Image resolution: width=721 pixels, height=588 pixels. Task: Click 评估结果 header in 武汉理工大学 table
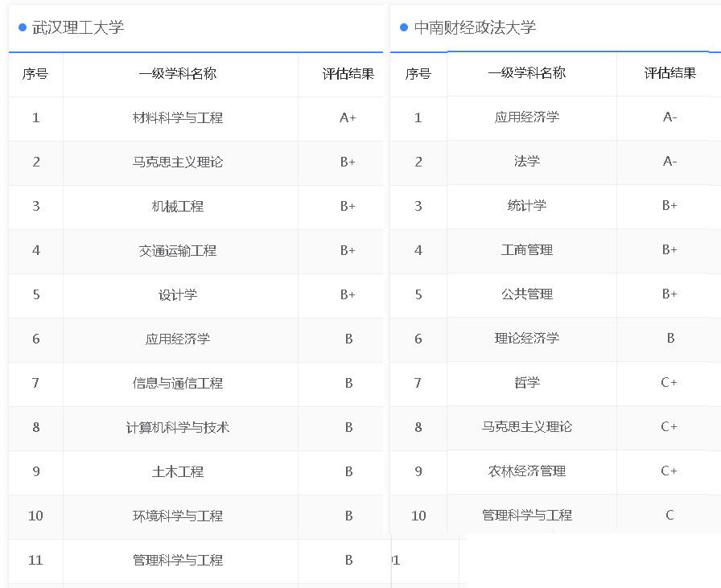(x=348, y=73)
